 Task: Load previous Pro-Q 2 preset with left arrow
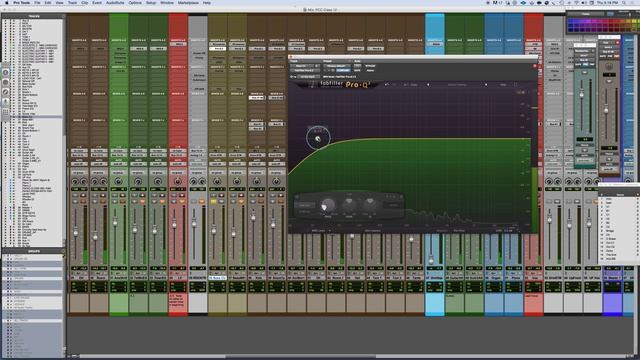tap(428, 84)
